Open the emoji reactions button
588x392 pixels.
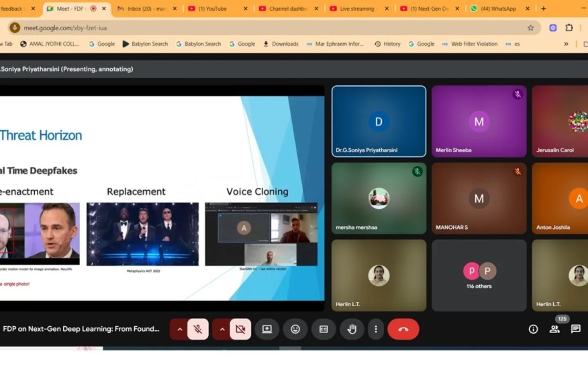(x=295, y=329)
